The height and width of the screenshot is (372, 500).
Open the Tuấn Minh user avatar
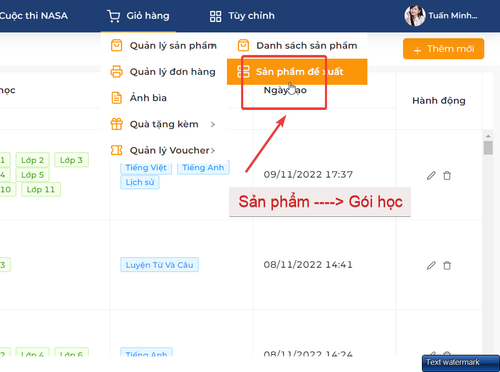(x=415, y=16)
